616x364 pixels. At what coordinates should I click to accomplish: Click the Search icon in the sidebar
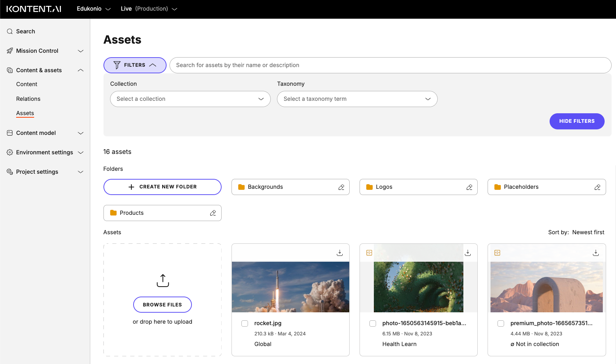pyautogui.click(x=10, y=31)
